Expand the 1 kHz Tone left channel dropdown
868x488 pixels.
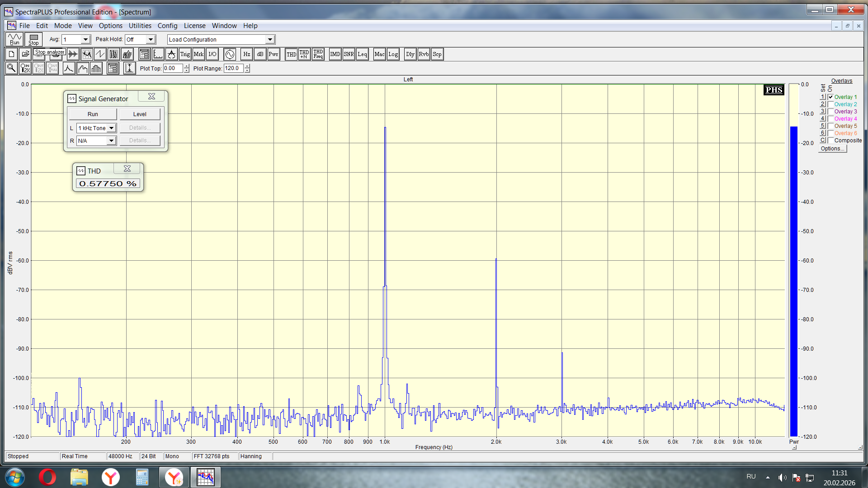111,128
